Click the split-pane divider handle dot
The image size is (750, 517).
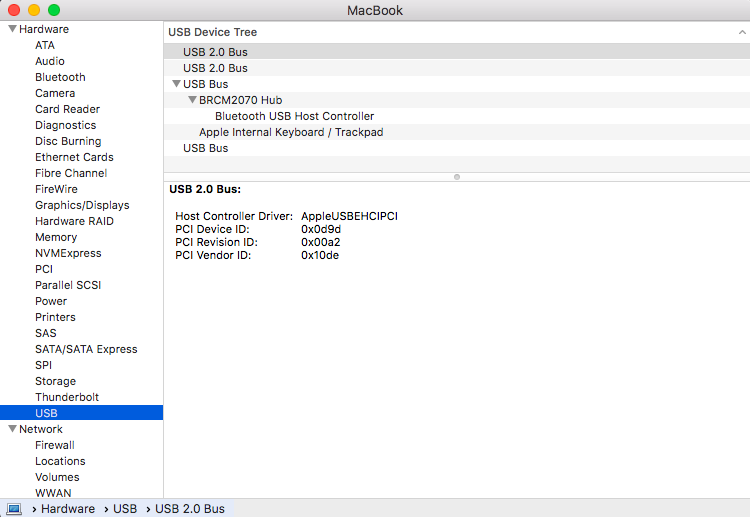point(457,177)
